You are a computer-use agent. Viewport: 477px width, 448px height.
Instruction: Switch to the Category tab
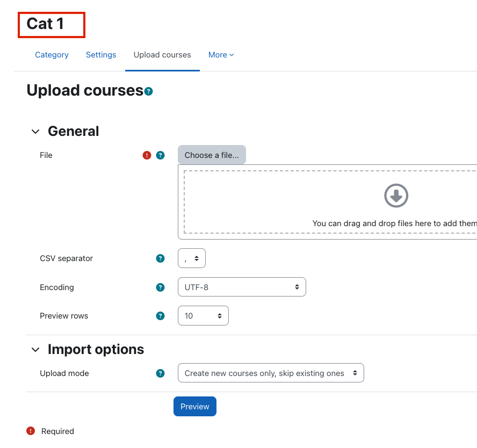[x=52, y=55]
